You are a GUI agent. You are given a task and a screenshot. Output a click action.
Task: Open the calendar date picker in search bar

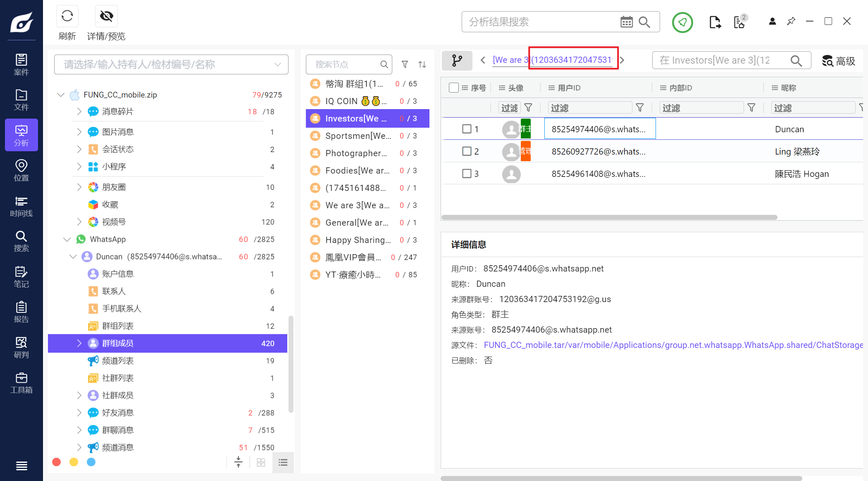click(x=626, y=22)
